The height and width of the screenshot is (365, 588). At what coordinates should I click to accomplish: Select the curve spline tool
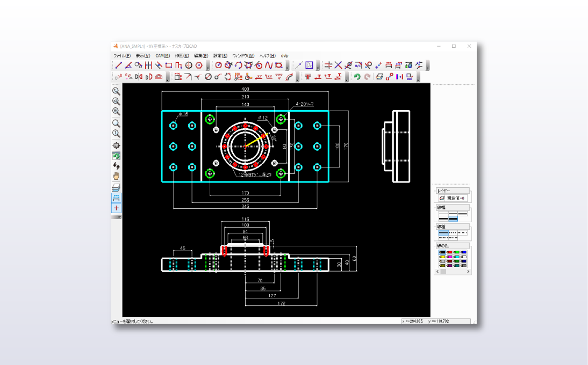pyautogui.click(x=269, y=65)
